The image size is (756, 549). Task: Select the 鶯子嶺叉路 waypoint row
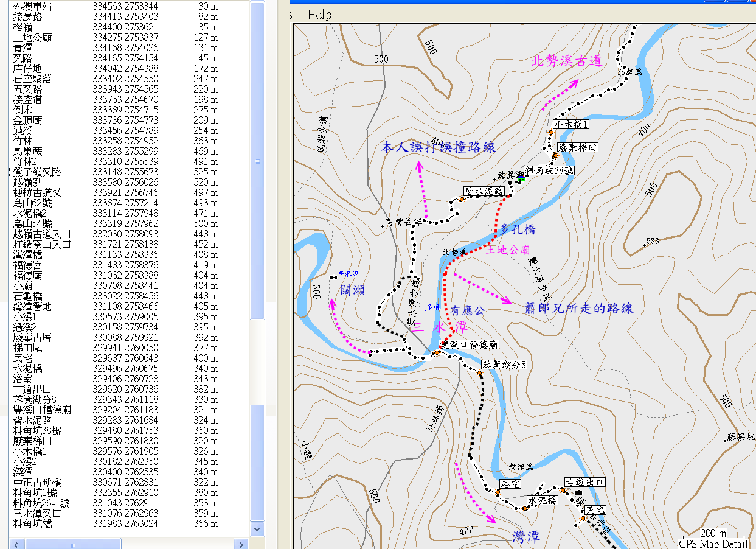[x=37, y=172]
